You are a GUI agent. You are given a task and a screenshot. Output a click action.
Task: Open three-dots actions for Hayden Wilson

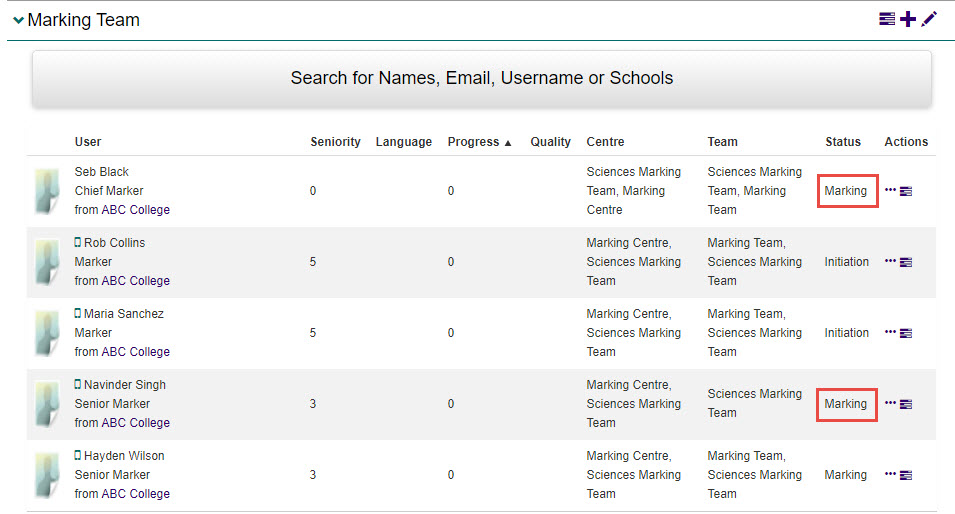(x=890, y=474)
